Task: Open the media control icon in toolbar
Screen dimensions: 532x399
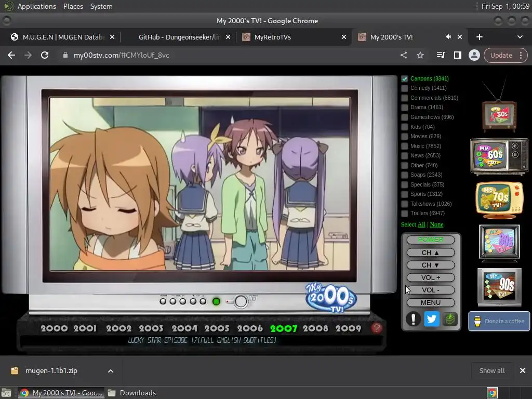Action: tap(441, 55)
